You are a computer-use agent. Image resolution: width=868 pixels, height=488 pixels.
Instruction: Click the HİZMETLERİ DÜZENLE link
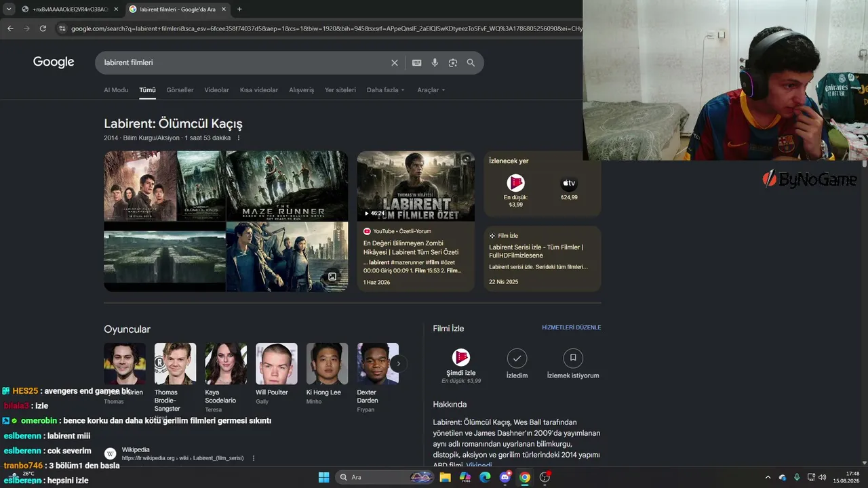572,328
